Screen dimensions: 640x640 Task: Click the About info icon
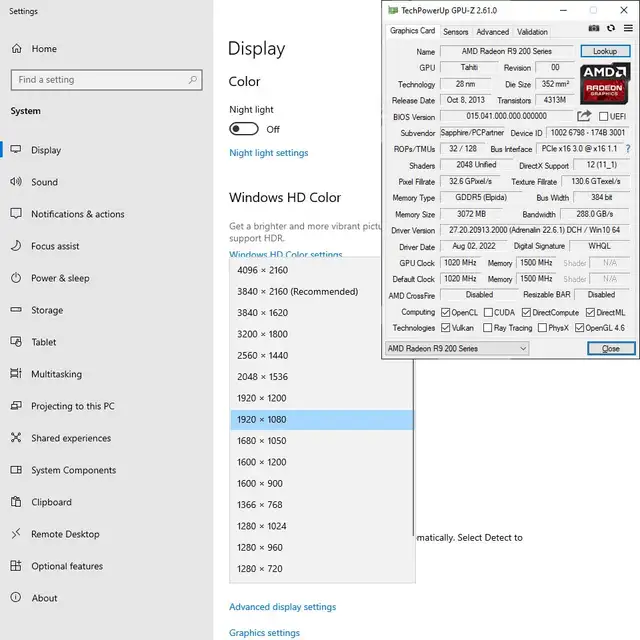[x=16, y=598]
